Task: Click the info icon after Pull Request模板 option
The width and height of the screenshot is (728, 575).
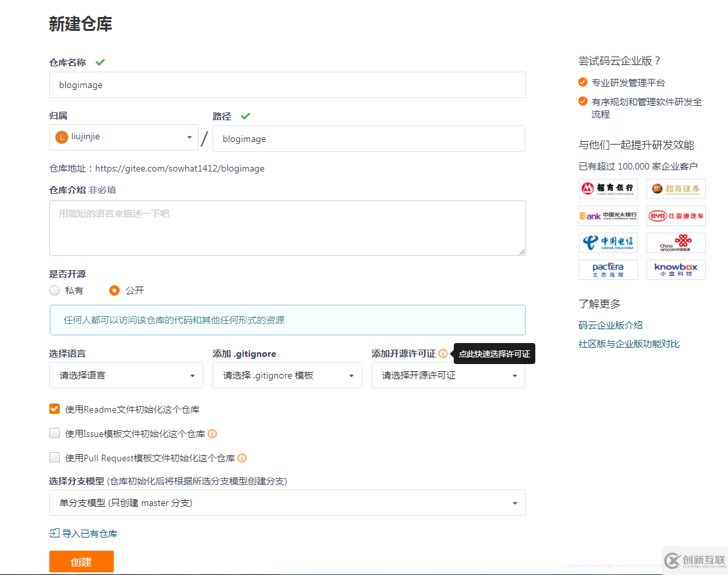Action: tap(242, 457)
